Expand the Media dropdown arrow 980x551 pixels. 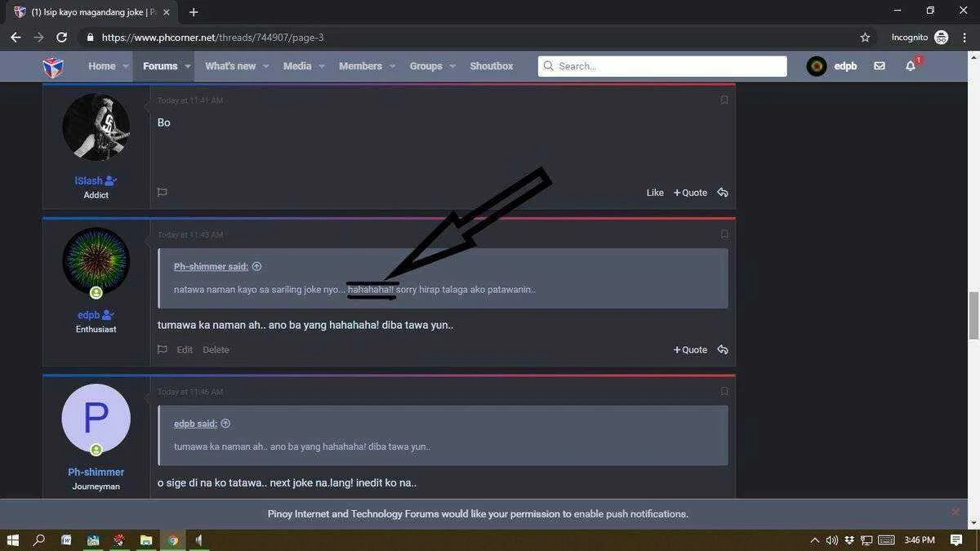(x=322, y=66)
